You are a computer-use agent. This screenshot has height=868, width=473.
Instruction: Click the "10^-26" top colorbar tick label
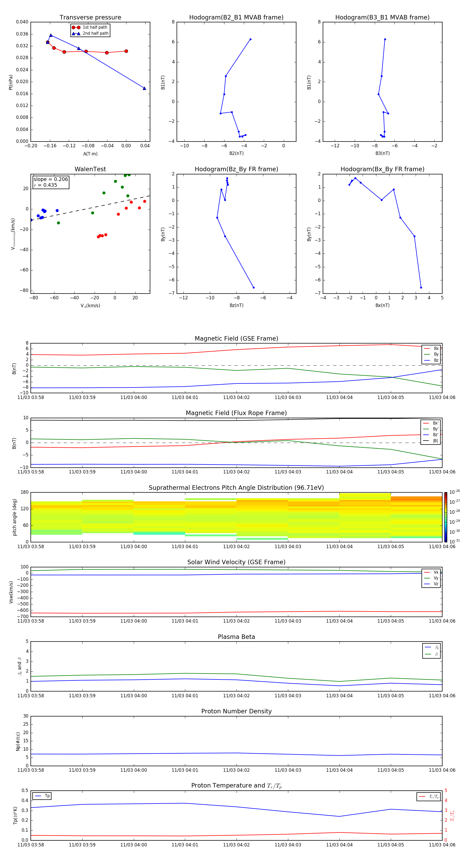click(x=455, y=492)
